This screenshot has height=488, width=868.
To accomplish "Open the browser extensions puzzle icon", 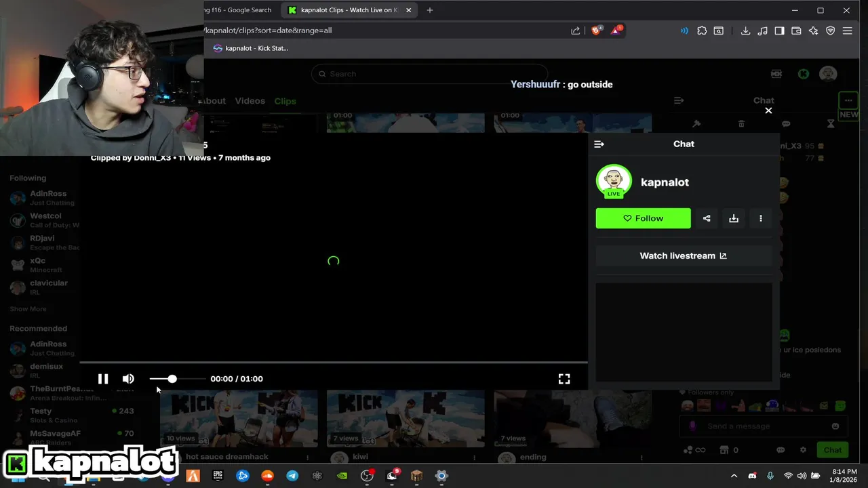I will (x=702, y=30).
